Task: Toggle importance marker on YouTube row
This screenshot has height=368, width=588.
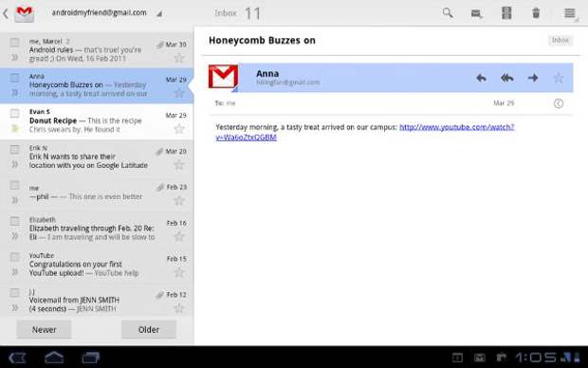Action: [14, 272]
